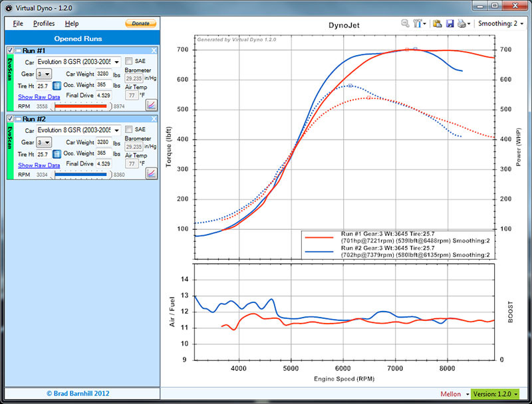Click the zoom out magnifier icon
The width and height of the screenshot is (532, 404).
click(405, 23)
